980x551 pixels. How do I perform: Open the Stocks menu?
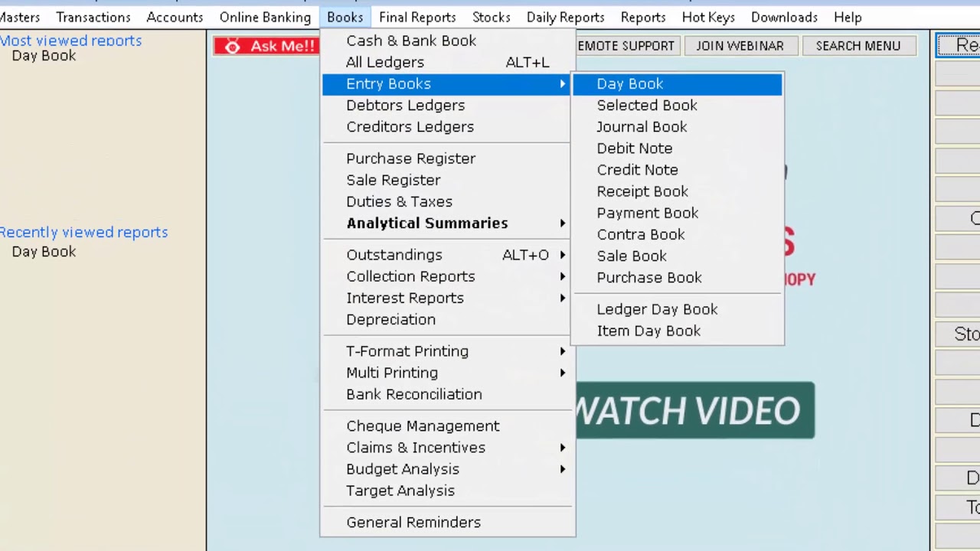coord(492,17)
